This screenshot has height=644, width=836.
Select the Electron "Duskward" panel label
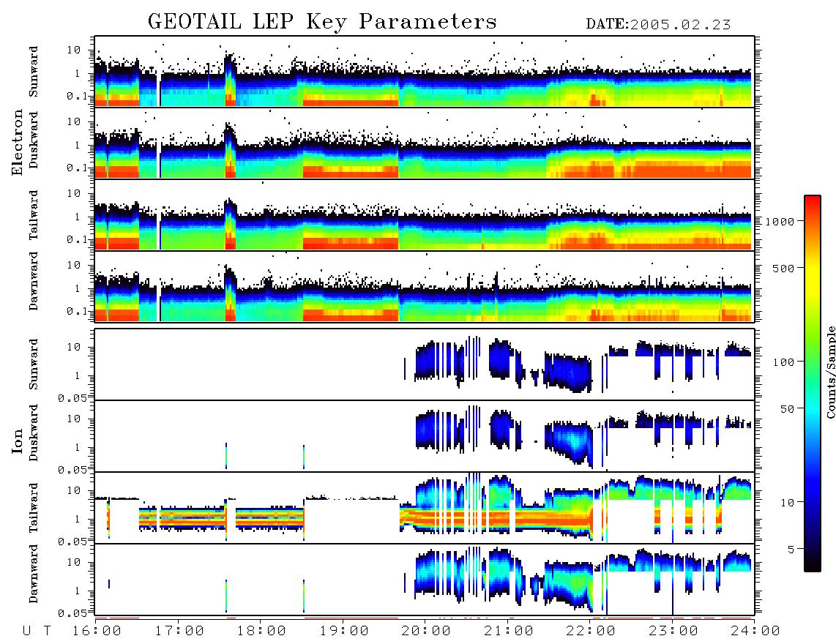pyautogui.click(x=34, y=141)
